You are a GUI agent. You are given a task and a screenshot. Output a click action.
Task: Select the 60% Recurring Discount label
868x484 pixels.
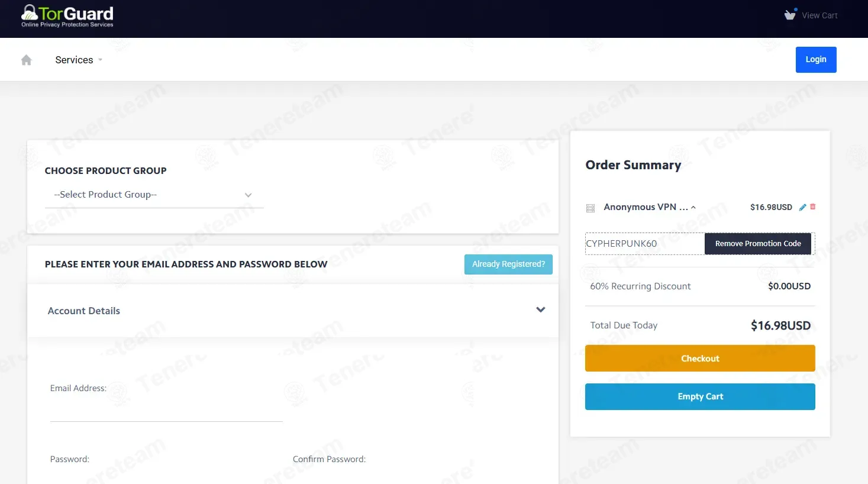[640, 286]
